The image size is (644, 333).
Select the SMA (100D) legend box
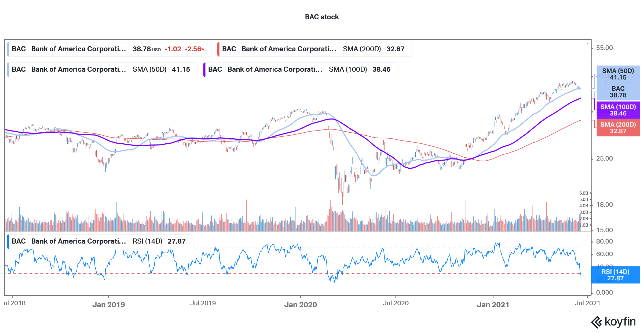301,70
